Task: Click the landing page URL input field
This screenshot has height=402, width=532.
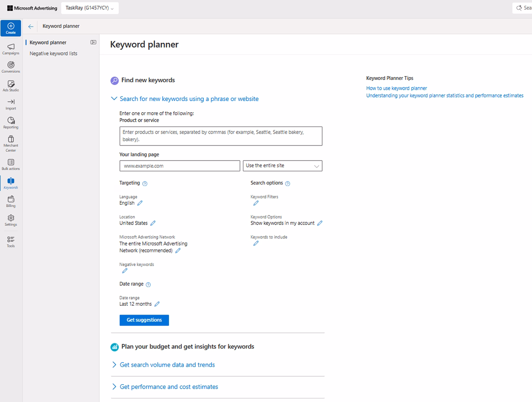Action: click(x=180, y=166)
